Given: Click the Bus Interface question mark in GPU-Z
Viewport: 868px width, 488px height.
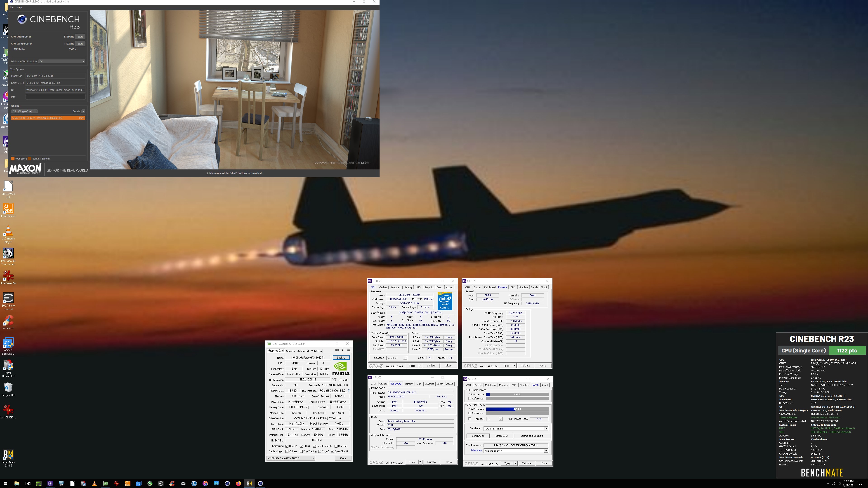Looking at the screenshot, I should pyautogui.click(x=349, y=391).
